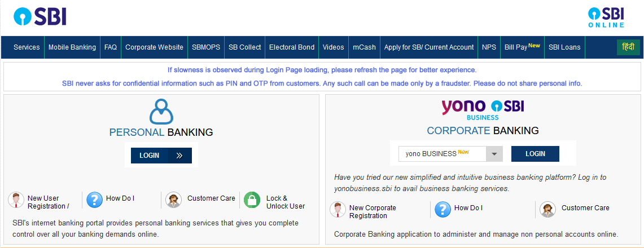644x248 pixels.
Task: Click the PIN and OTP fraud warning text
Action: (x=322, y=83)
